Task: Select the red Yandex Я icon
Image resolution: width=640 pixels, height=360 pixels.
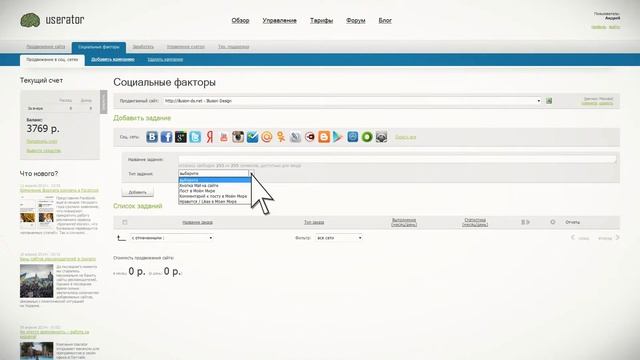Action: 209,137
